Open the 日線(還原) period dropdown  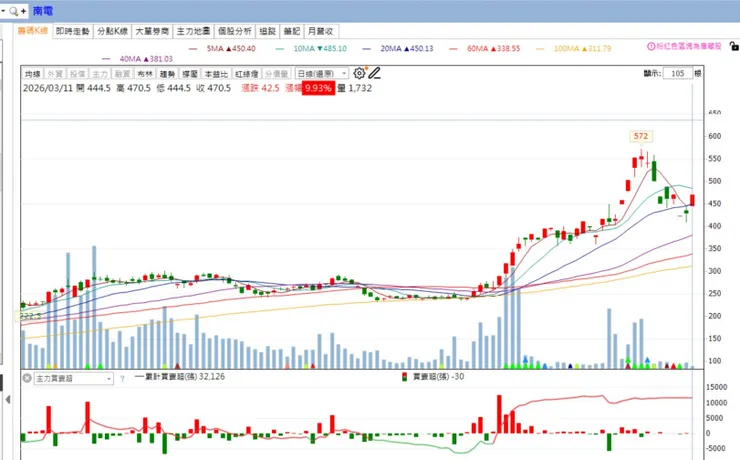click(322, 74)
